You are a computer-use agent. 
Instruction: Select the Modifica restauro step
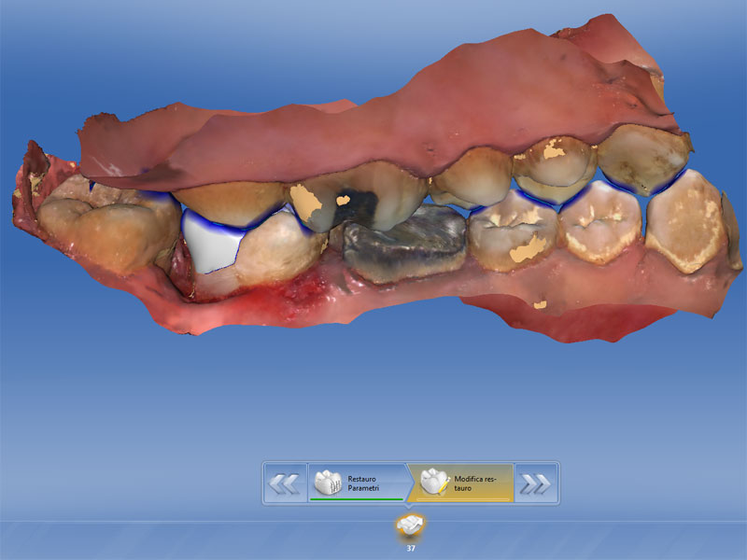pos(460,483)
